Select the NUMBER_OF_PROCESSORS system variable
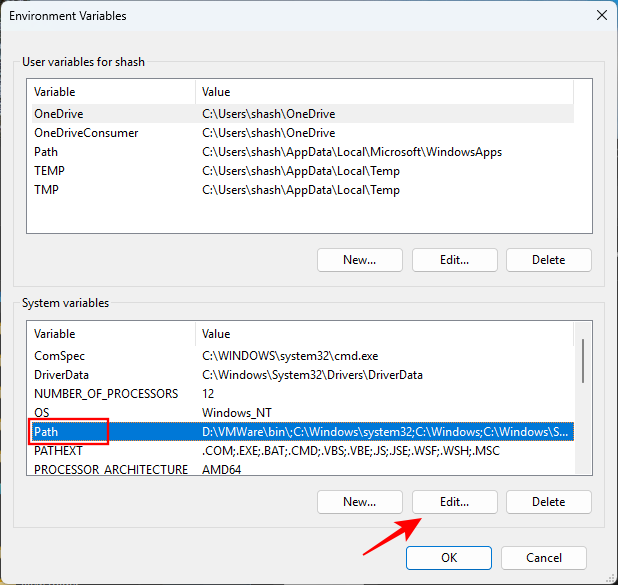The image size is (618, 585). pos(303,394)
